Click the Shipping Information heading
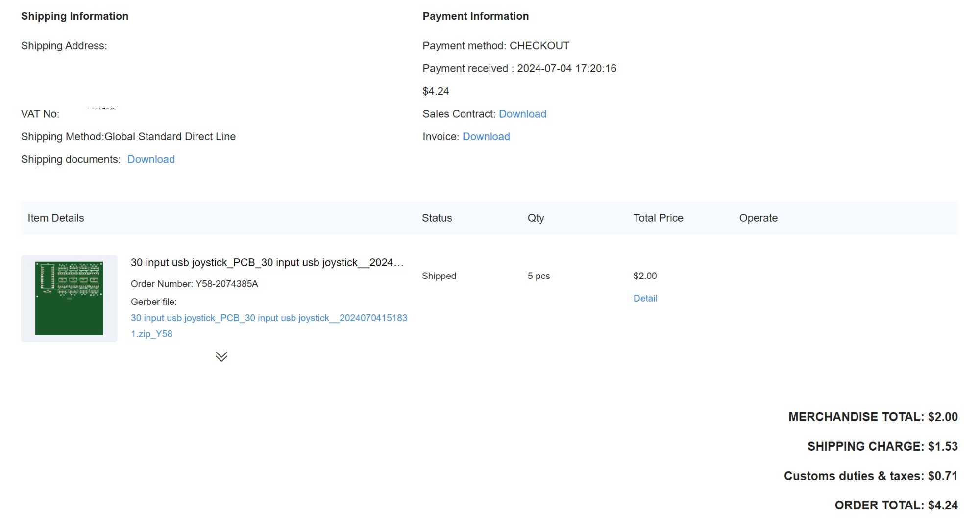The width and height of the screenshot is (980, 530). pyautogui.click(x=74, y=16)
